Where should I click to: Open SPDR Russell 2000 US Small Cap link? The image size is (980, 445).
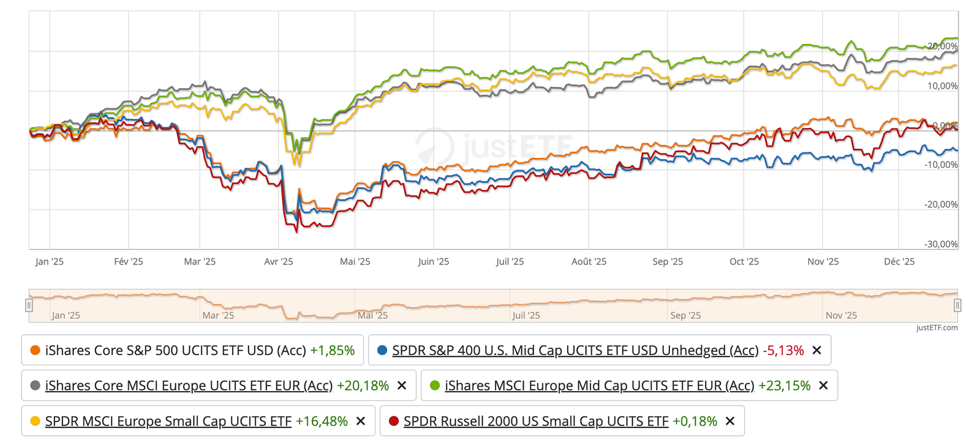coord(535,421)
